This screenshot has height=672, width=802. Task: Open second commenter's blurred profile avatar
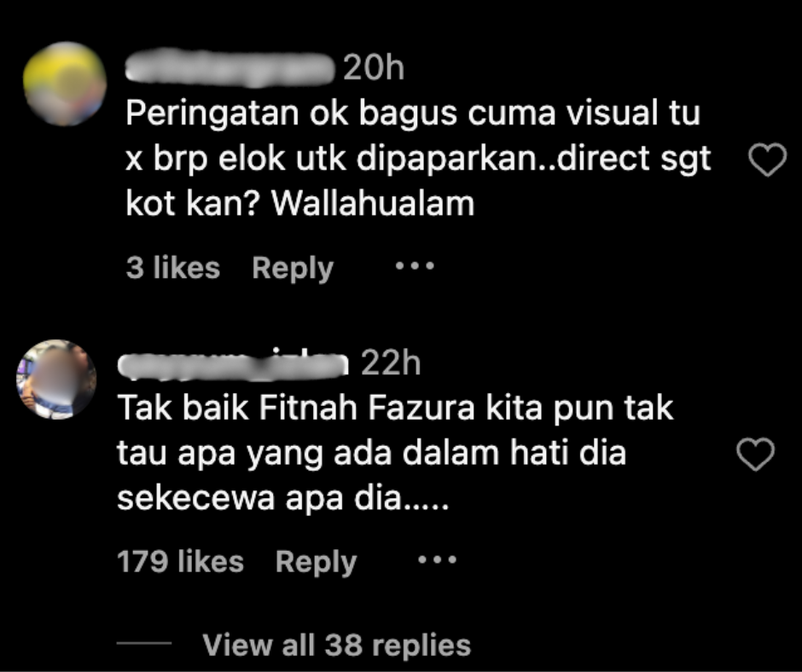[56, 379]
